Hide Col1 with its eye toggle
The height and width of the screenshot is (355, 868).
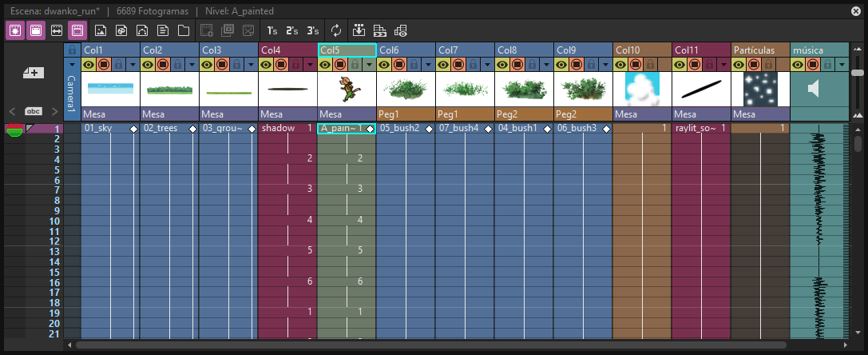click(88, 64)
